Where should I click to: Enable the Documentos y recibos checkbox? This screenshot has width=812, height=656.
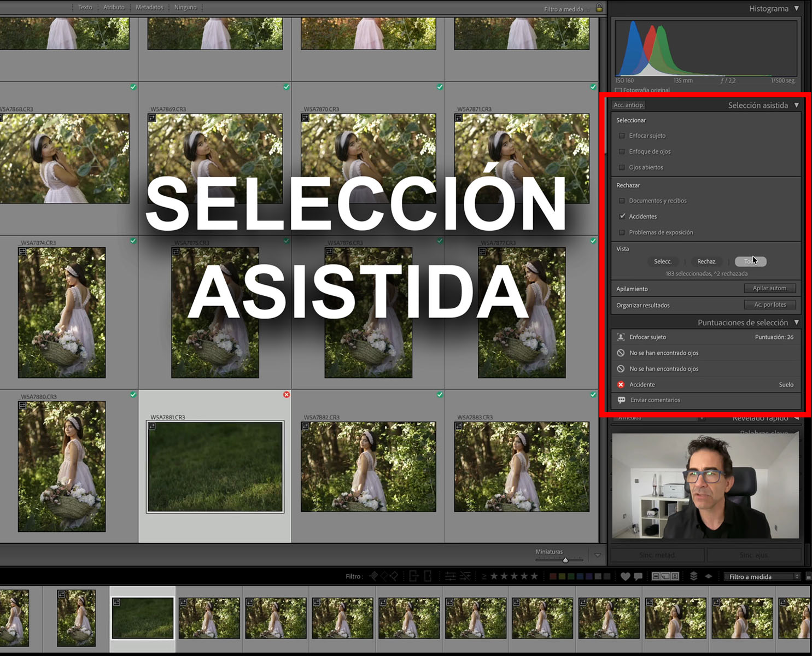coord(622,201)
